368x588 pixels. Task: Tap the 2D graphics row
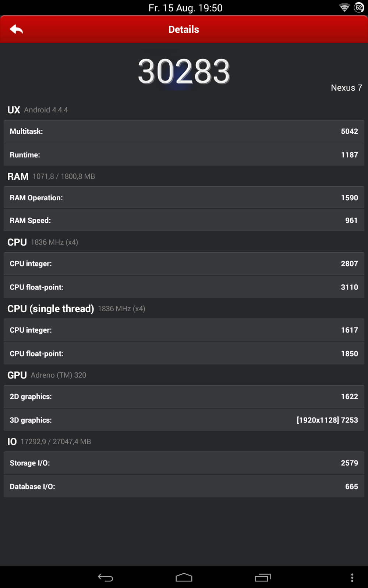(x=184, y=397)
